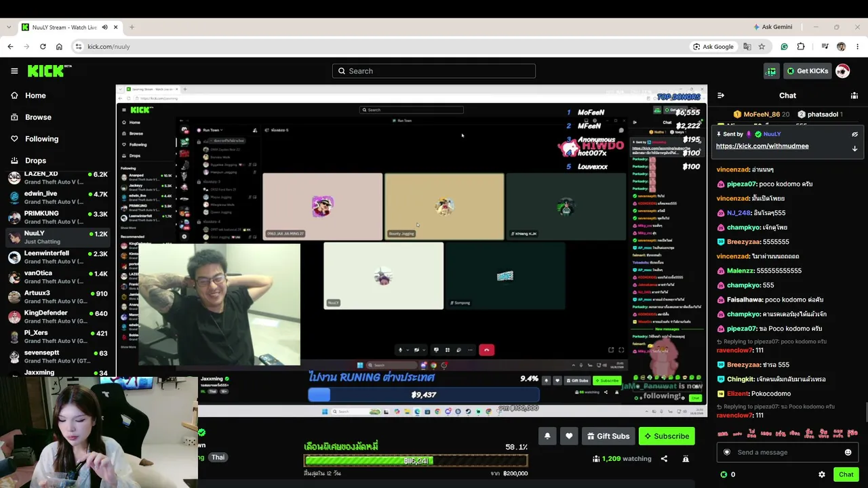The image size is (868, 488).
Task: Follow the channel with heart button
Action: click(x=569, y=436)
